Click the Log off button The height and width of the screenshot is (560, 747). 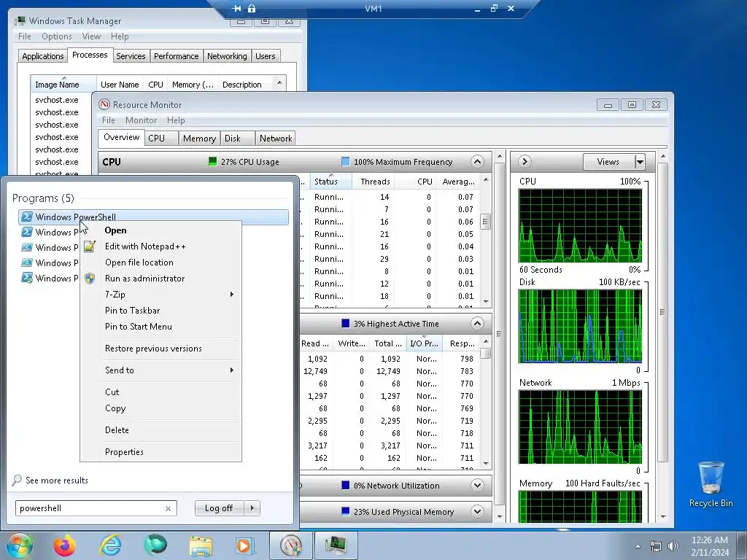[219, 508]
